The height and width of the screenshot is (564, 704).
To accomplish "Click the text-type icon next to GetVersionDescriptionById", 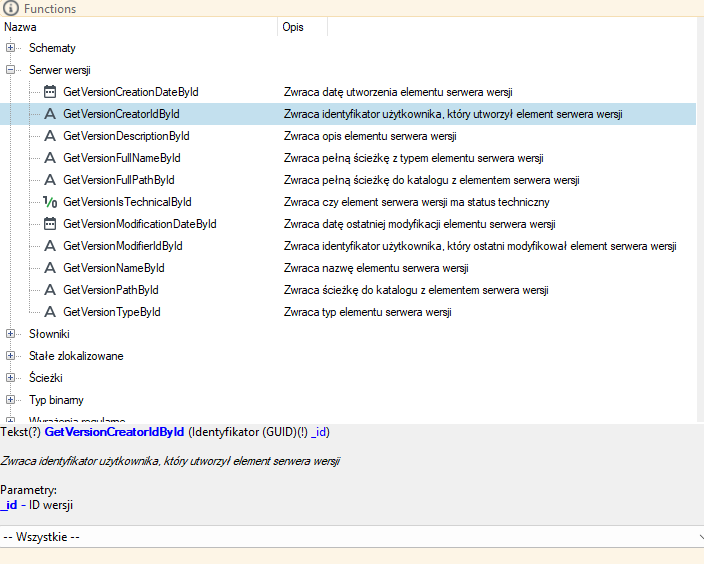I will click(50, 136).
